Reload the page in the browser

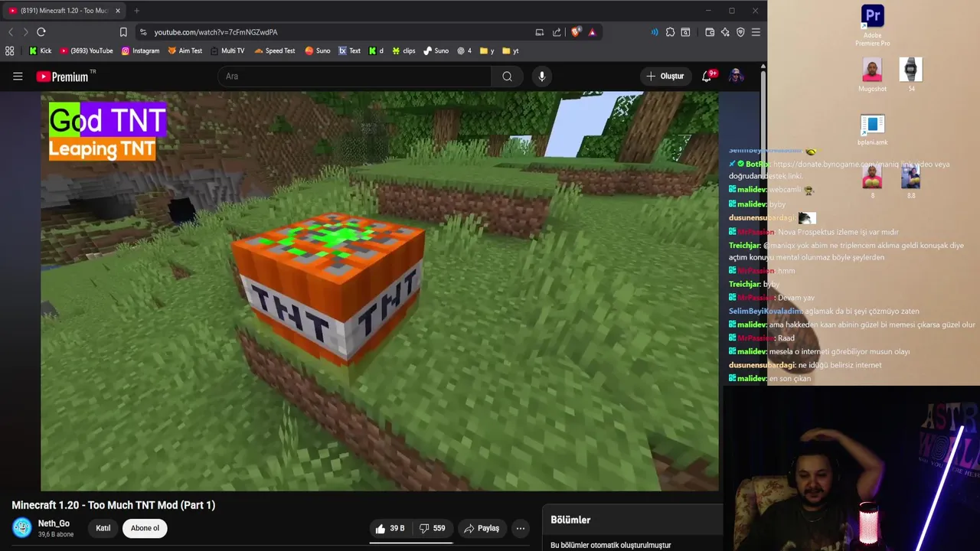(41, 32)
